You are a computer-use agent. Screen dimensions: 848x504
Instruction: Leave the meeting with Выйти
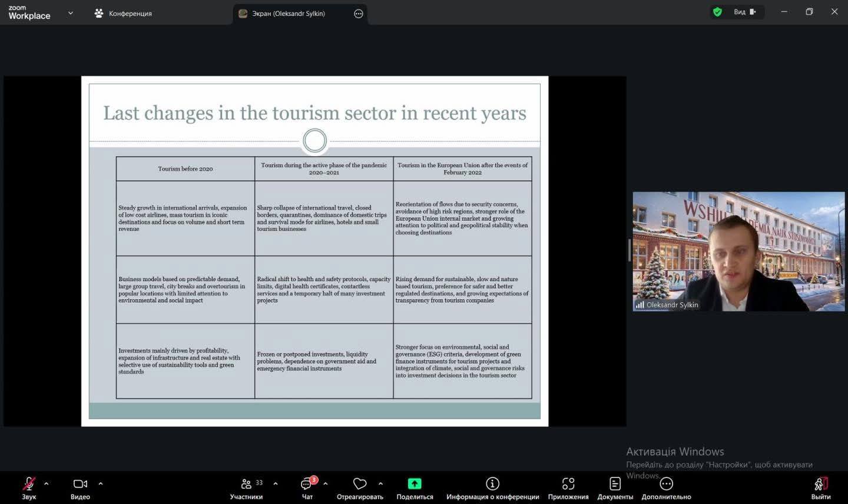click(x=820, y=488)
